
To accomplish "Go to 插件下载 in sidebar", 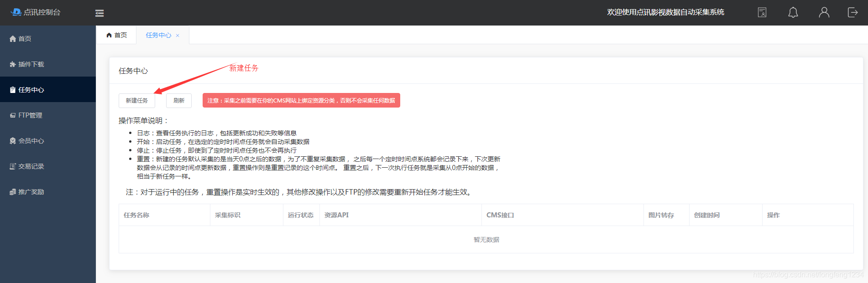I will (31, 64).
